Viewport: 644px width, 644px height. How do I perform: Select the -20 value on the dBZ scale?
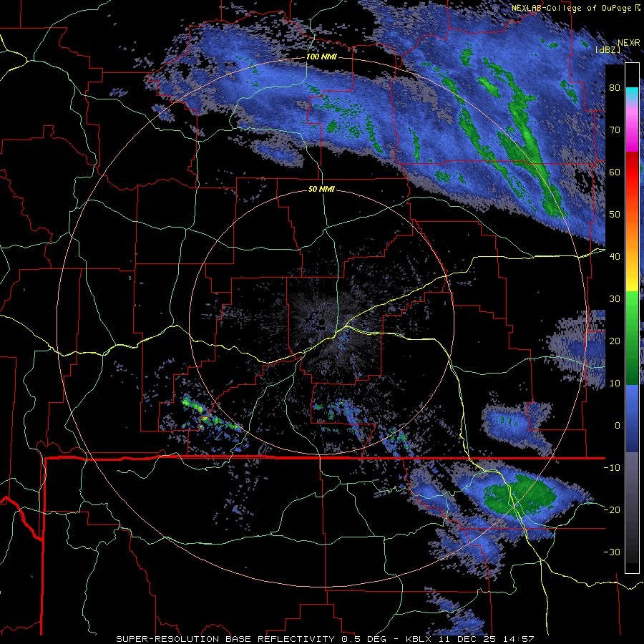coord(612,509)
